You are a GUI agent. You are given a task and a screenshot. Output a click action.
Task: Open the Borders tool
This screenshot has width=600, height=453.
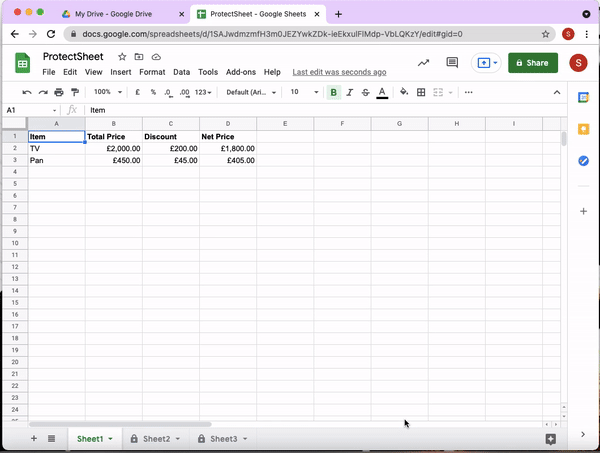tap(421, 92)
